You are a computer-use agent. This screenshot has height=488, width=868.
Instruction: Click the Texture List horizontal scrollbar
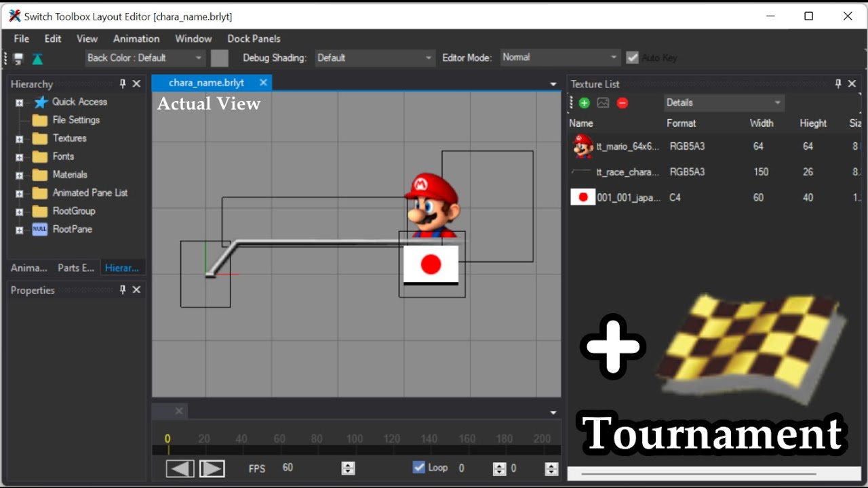point(698,474)
